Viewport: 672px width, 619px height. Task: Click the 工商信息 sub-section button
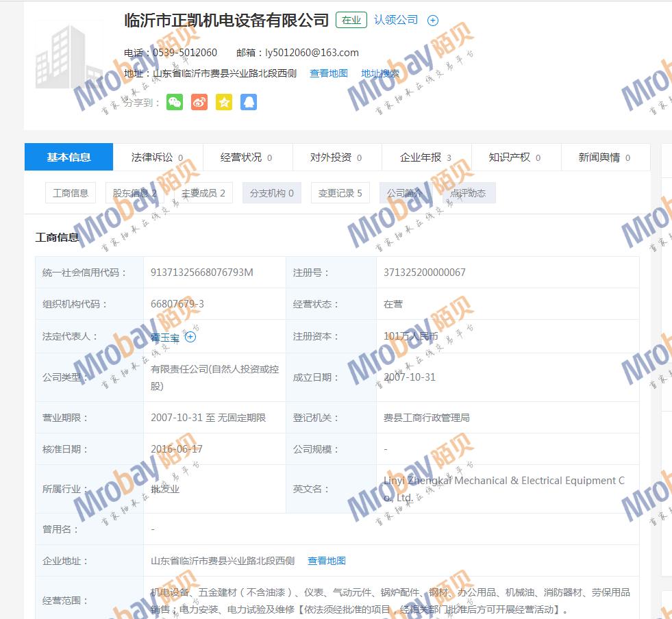(71, 193)
